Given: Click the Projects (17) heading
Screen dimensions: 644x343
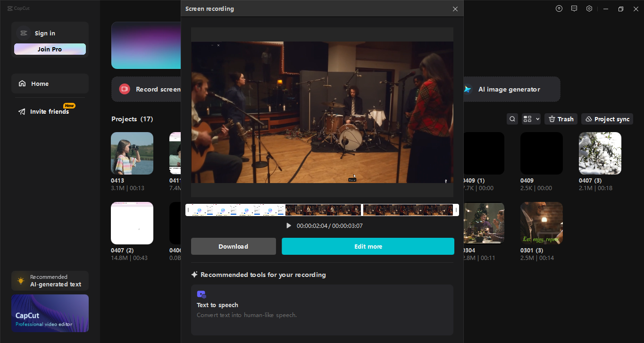Looking at the screenshot, I should click(x=132, y=119).
